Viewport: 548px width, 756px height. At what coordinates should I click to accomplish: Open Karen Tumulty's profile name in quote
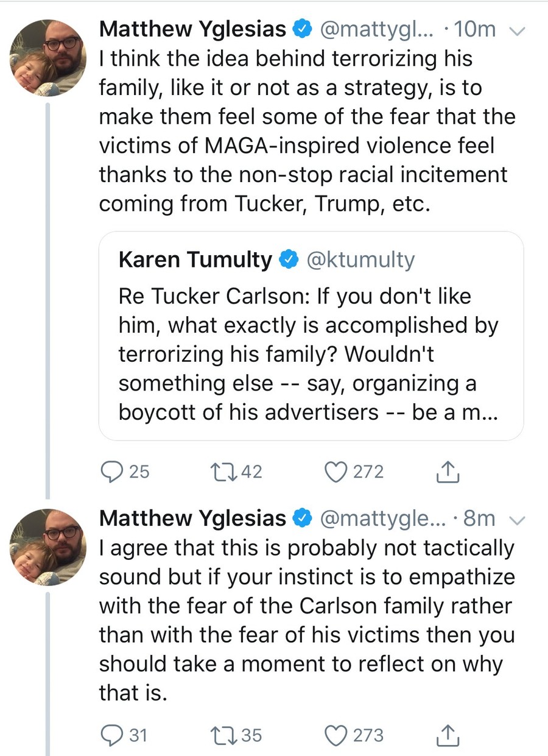(x=195, y=260)
